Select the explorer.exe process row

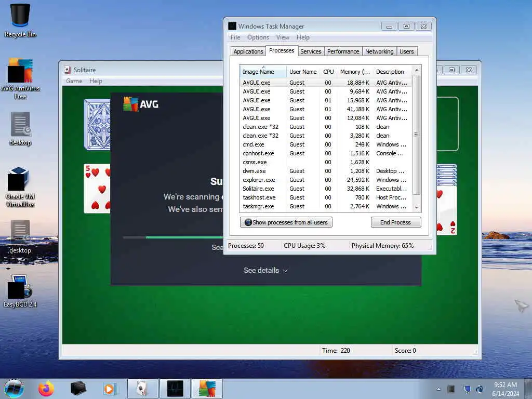click(325, 180)
